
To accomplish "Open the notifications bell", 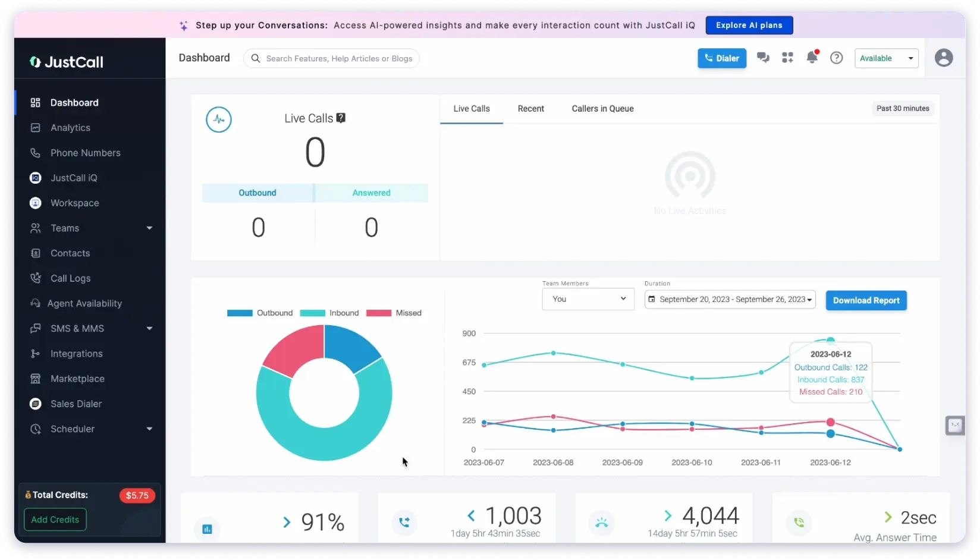I will [812, 58].
